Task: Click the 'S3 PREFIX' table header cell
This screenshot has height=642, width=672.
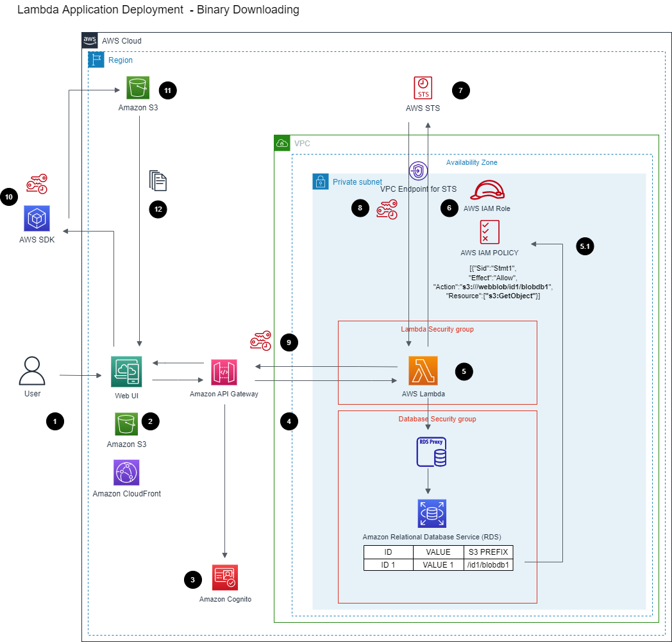Action: click(x=489, y=552)
